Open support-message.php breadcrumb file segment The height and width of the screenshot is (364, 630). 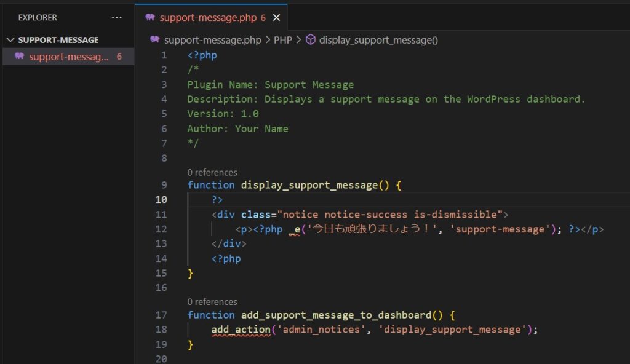click(213, 40)
